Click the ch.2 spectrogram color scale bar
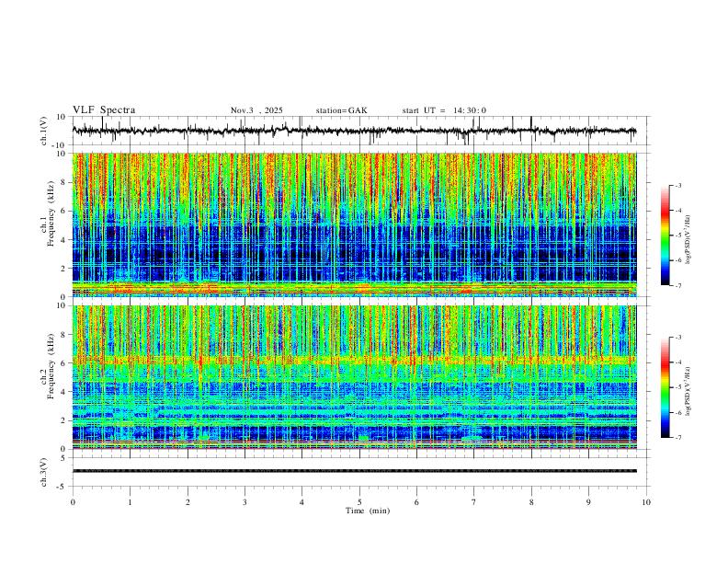The image size is (728, 563). coord(665,387)
